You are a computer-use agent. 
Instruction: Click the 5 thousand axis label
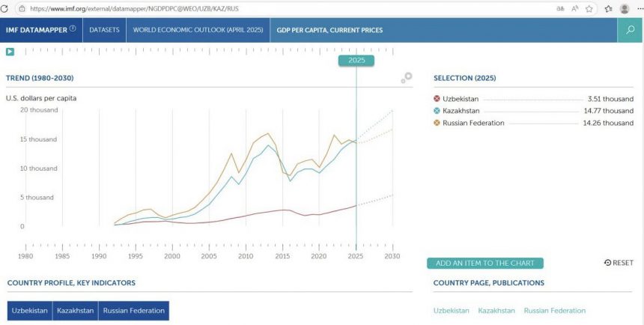point(37,198)
